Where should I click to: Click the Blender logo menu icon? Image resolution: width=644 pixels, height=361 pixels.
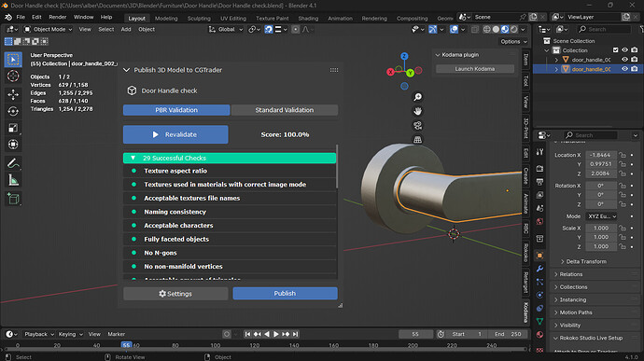point(8,17)
